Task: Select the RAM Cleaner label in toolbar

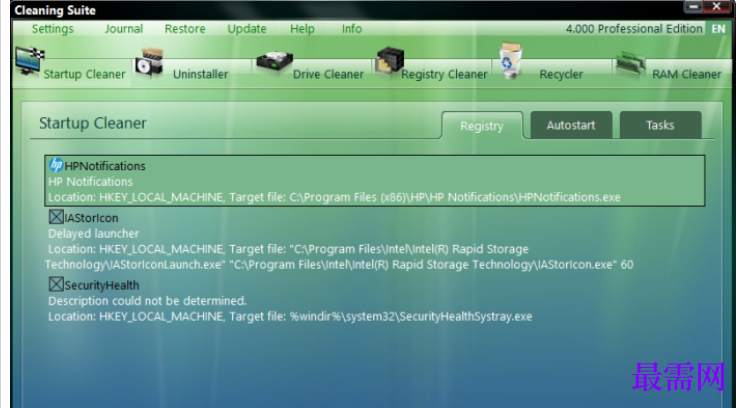Action: tap(687, 74)
